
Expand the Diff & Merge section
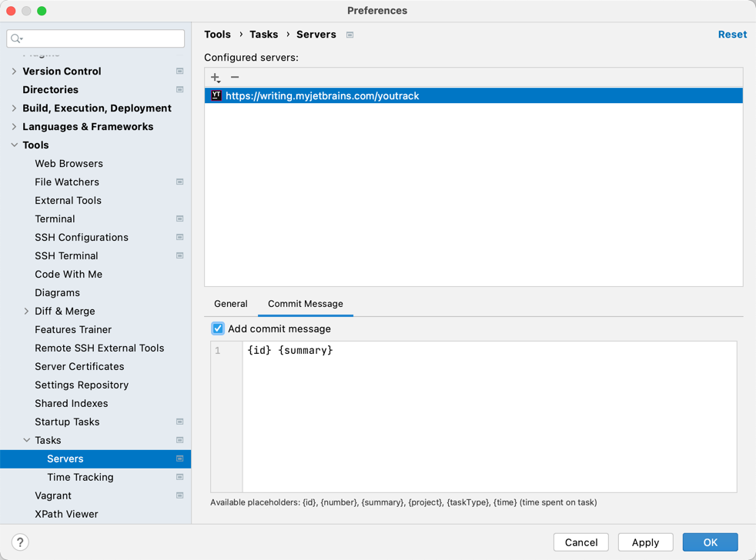coord(26,311)
